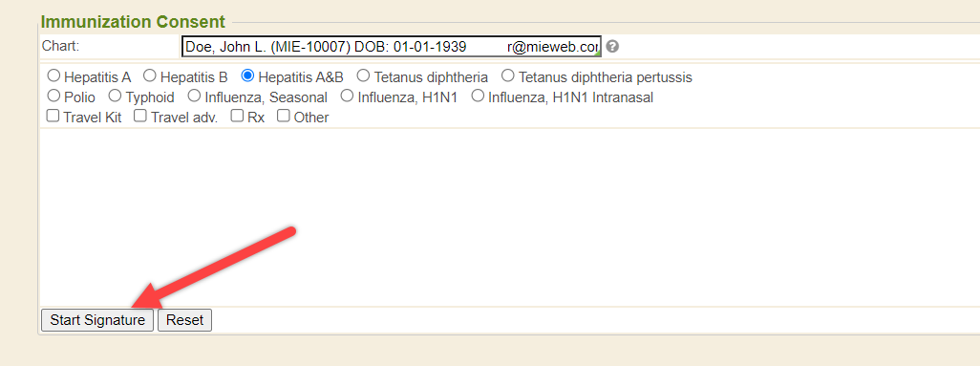
Task: Click the help question mark icon
Action: click(612, 46)
